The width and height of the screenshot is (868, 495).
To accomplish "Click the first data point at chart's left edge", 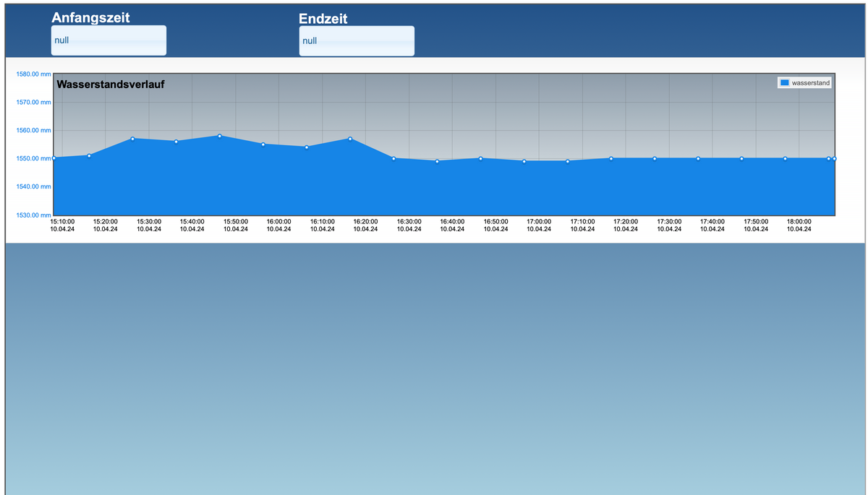I will point(54,158).
